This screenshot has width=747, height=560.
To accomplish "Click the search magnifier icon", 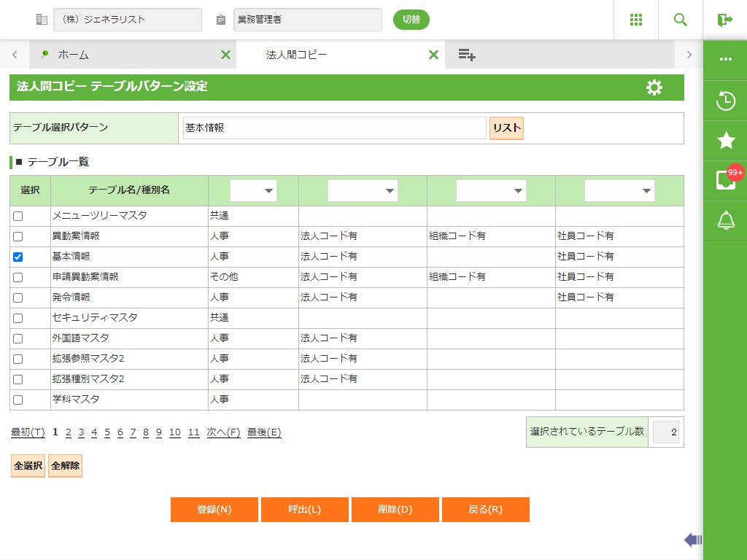I will [681, 20].
